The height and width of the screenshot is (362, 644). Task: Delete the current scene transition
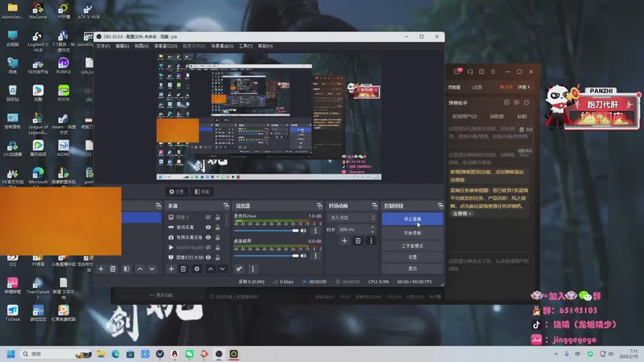pos(357,241)
